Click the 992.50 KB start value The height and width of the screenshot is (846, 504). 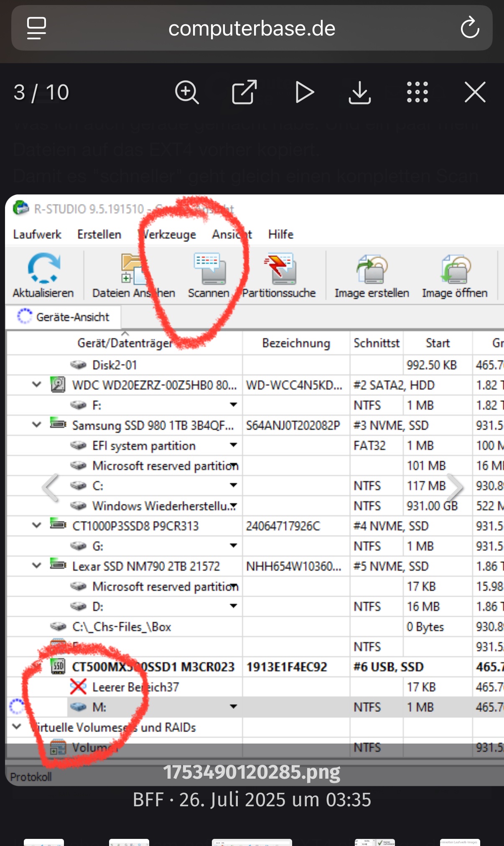(432, 365)
